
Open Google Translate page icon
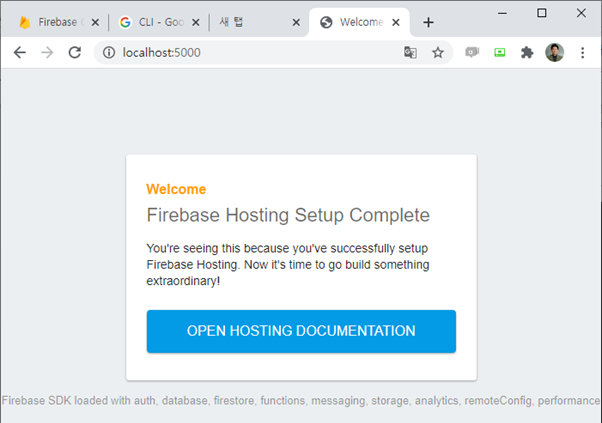(410, 52)
